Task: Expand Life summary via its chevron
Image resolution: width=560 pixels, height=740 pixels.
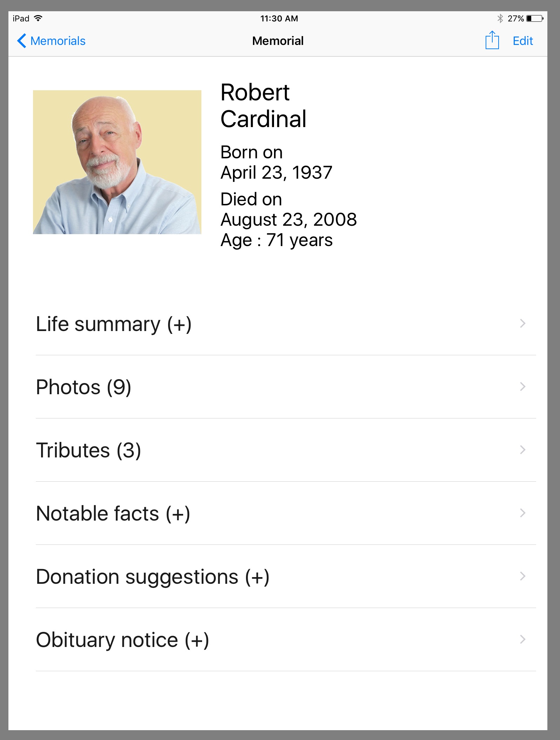Action: 522,323
